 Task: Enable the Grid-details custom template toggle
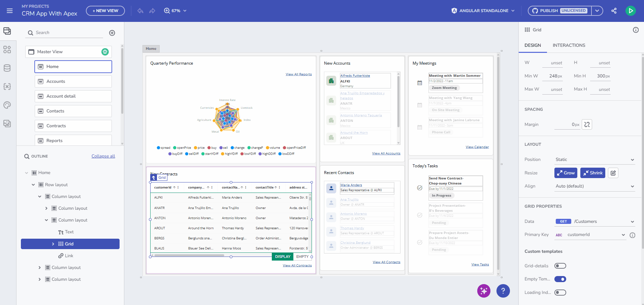560,266
